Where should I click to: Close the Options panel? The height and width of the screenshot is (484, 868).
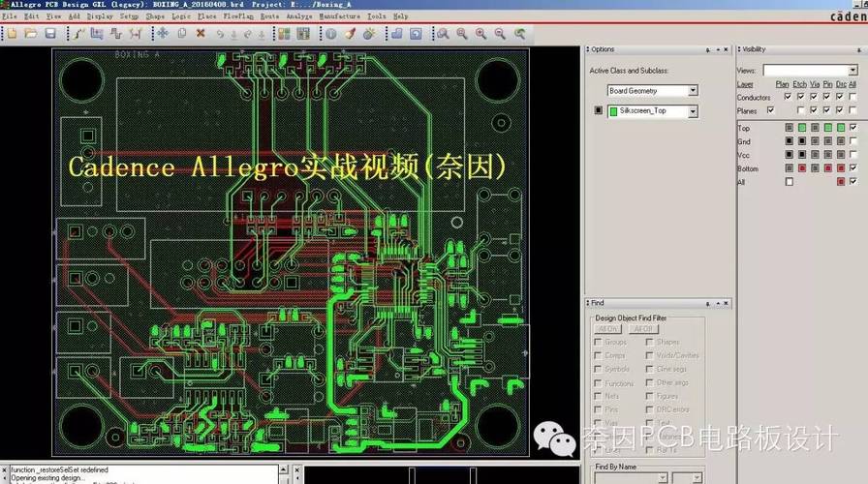727,49
